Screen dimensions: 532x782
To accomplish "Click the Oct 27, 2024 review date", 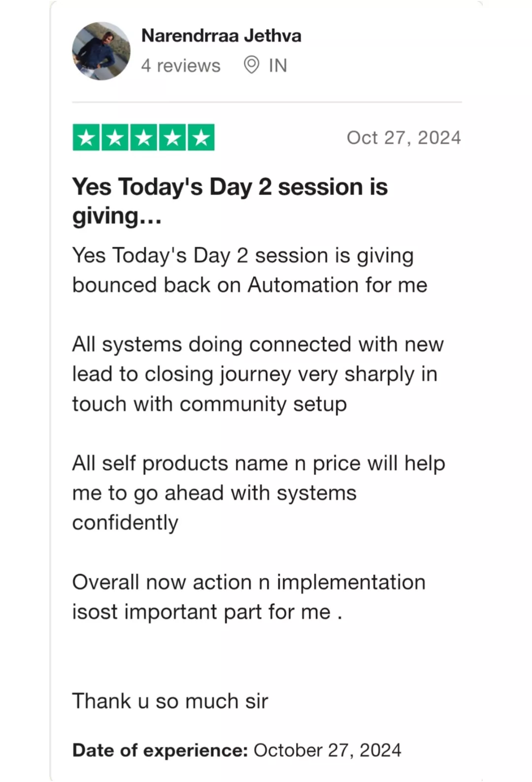I will (404, 137).
